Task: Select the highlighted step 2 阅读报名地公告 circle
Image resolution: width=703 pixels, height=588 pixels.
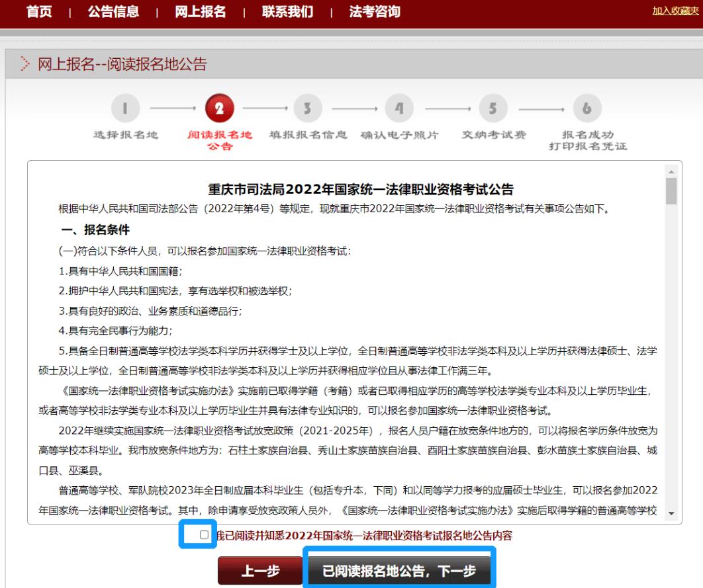Action: 218,107
